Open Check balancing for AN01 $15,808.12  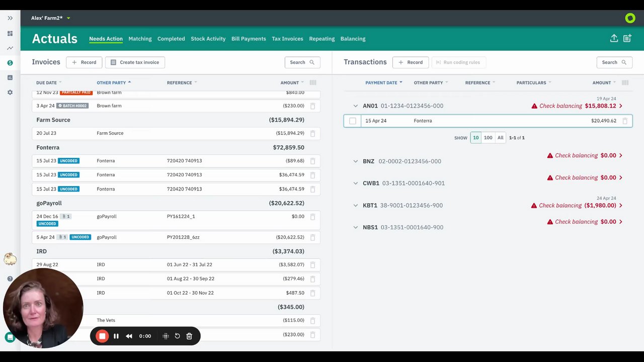[577, 106]
